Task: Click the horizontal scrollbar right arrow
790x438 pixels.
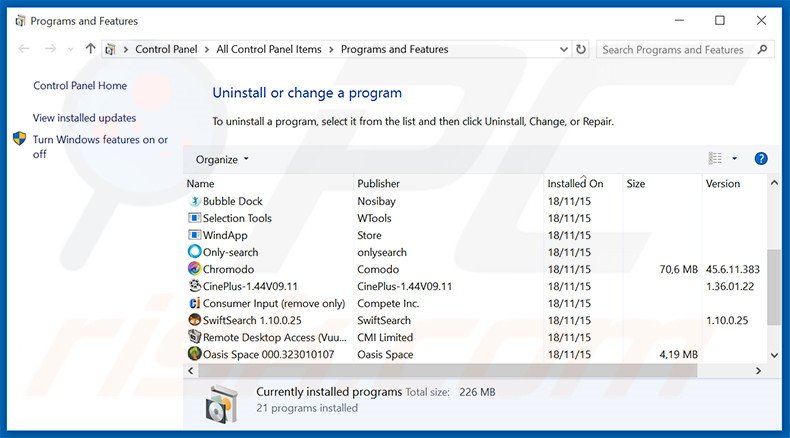Action: point(758,370)
